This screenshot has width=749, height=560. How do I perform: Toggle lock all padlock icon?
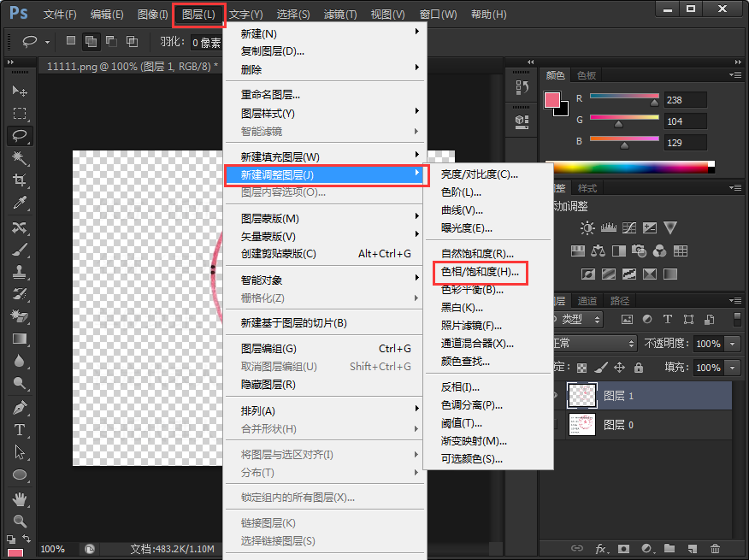point(639,368)
